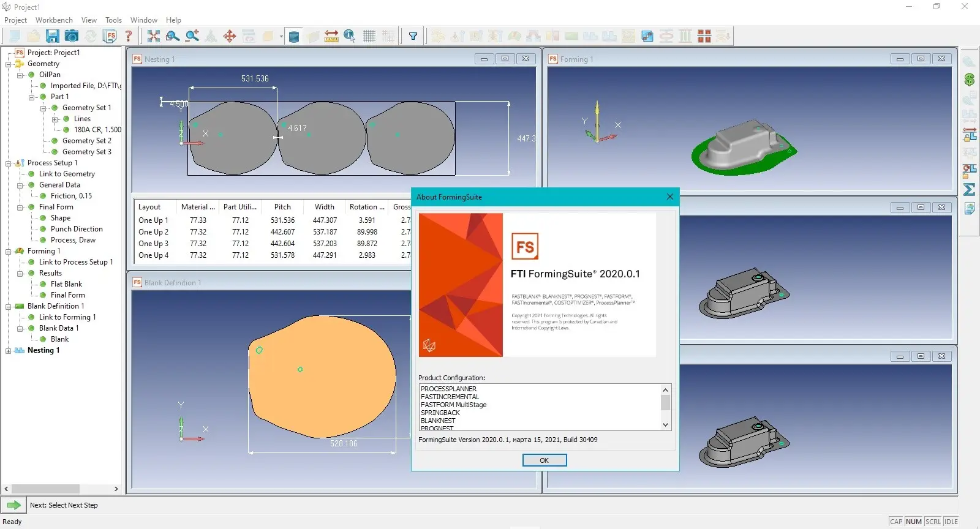
Task: Click the info query cursor icon
Action: point(350,36)
